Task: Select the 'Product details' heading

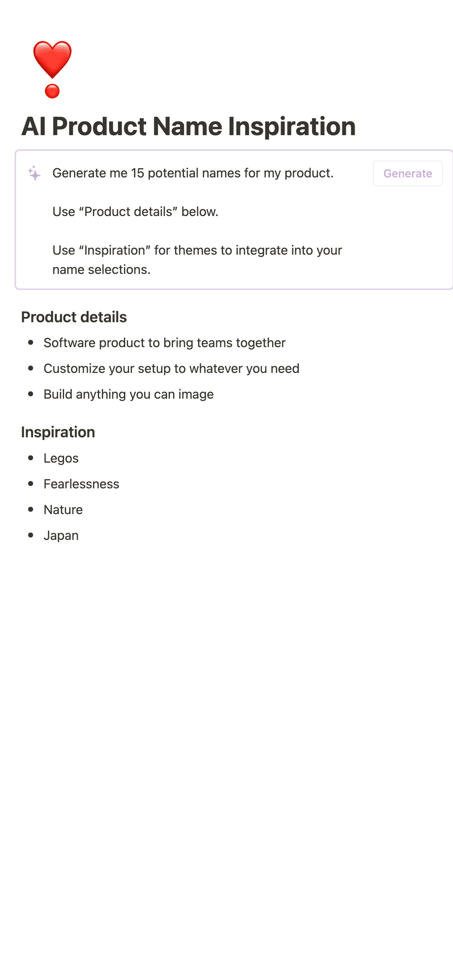Action: [74, 317]
